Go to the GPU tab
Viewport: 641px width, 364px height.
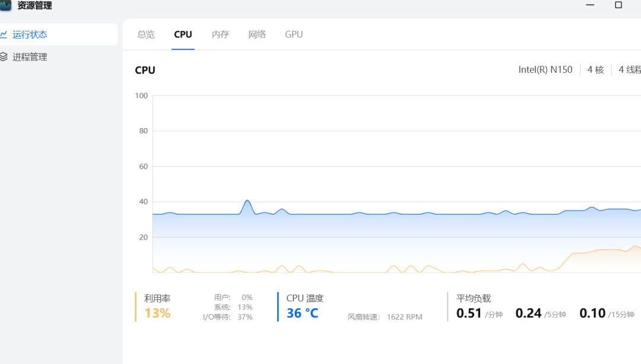(x=294, y=34)
